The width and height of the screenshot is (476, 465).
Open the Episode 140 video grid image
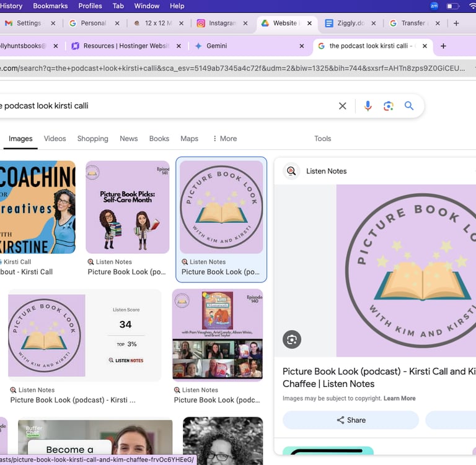tap(218, 335)
